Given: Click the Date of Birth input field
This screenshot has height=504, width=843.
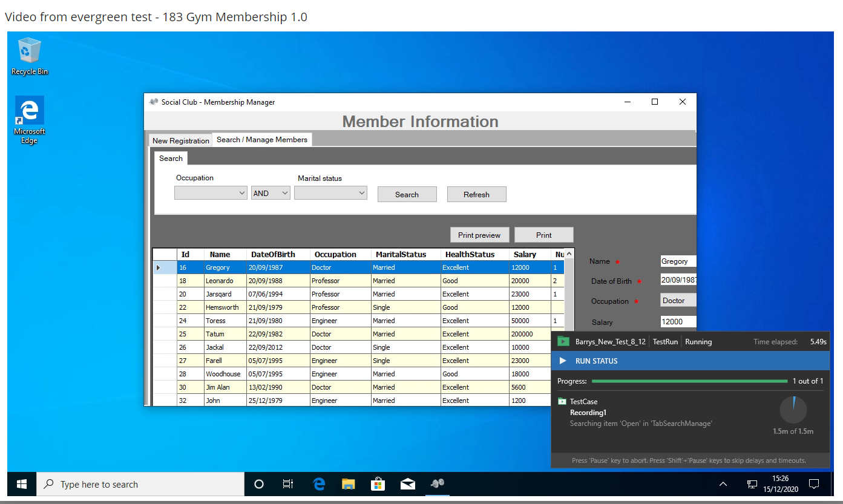Looking at the screenshot, I should (x=678, y=280).
